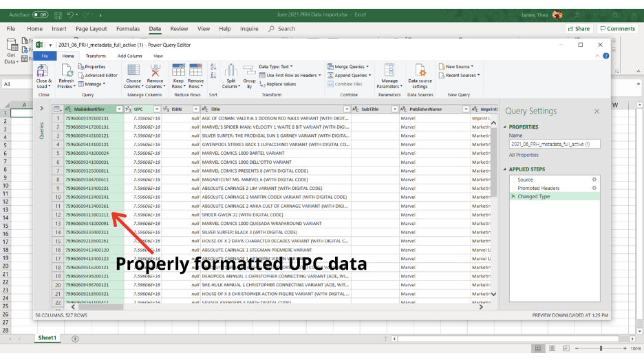
Task: Select the Source applied step
Action: click(554, 180)
